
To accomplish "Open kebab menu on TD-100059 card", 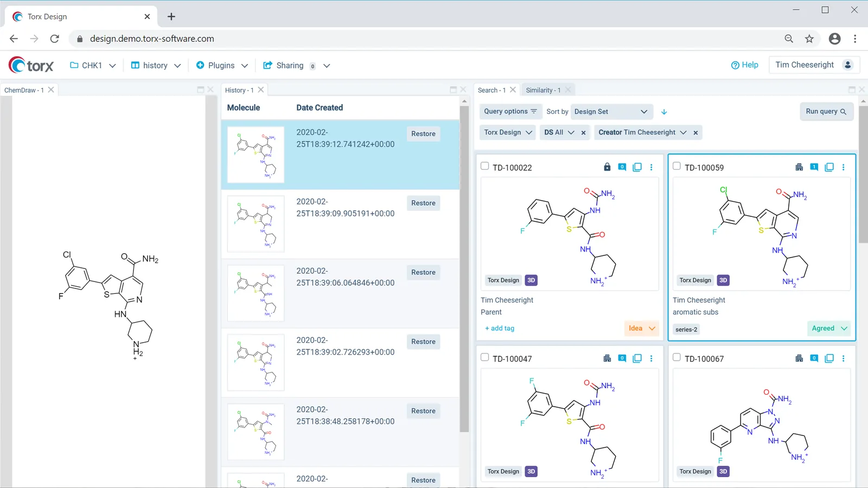I will pyautogui.click(x=844, y=167).
